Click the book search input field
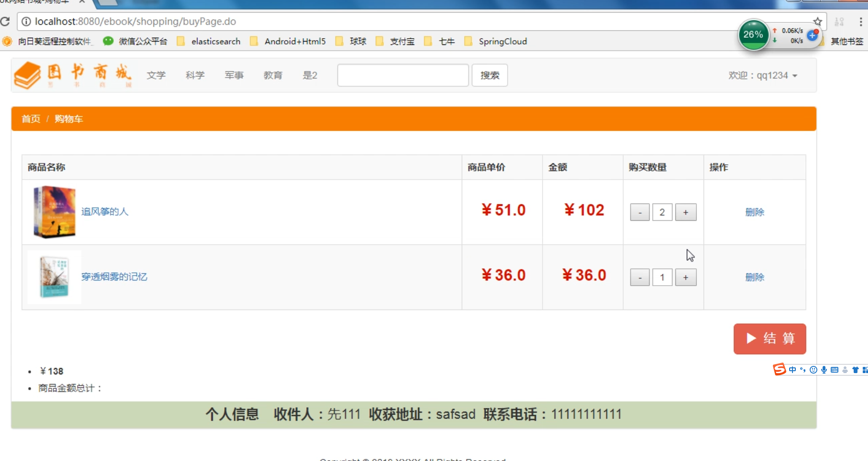Image resolution: width=868 pixels, height=461 pixels. (402, 75)
